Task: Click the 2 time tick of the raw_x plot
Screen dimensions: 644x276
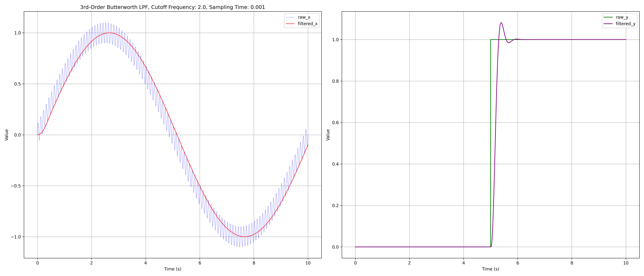Action: pyautogui.click(x=91, y=263)
